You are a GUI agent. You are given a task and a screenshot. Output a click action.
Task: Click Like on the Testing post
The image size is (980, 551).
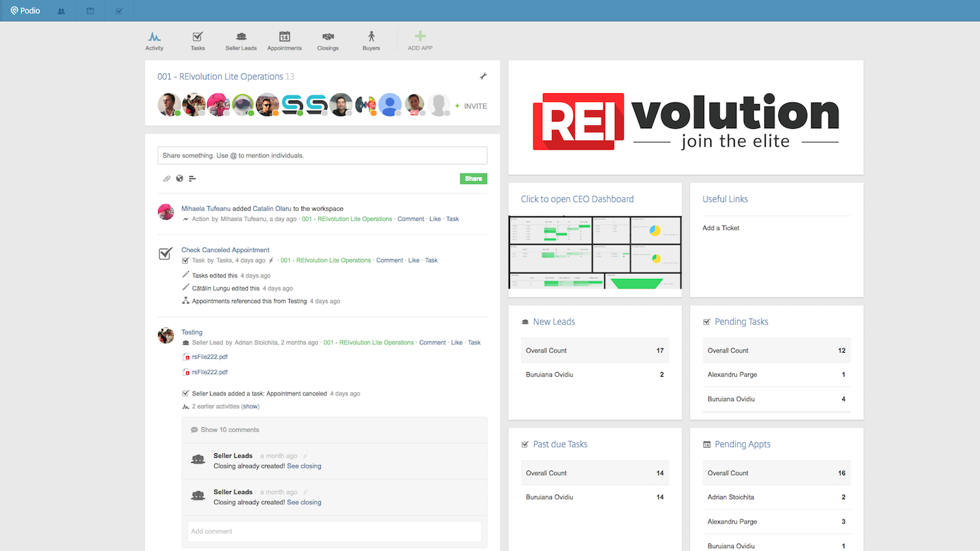(x=457, y=342)
